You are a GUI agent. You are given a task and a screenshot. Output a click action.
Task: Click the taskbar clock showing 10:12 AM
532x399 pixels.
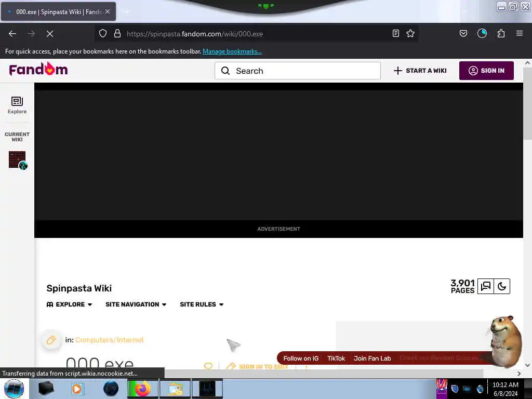tap(505, 389)
